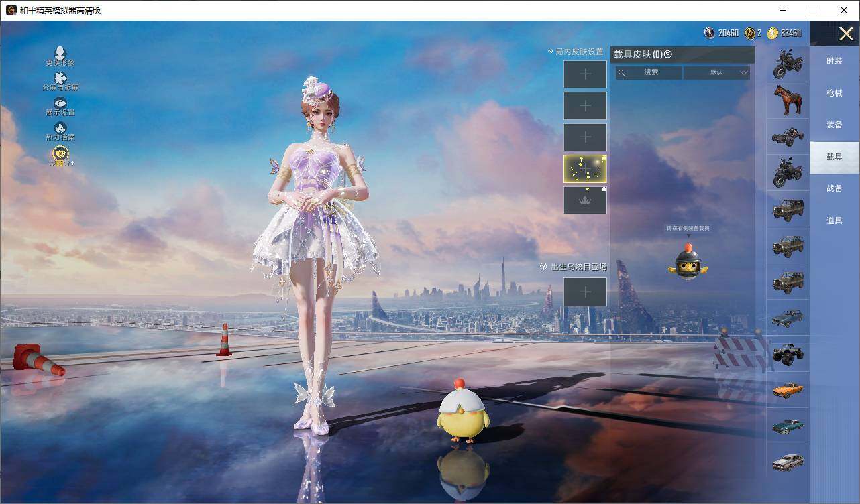Open 分解与拆解 puzzle-piece icon
The image size is (860, 504).
60,78
